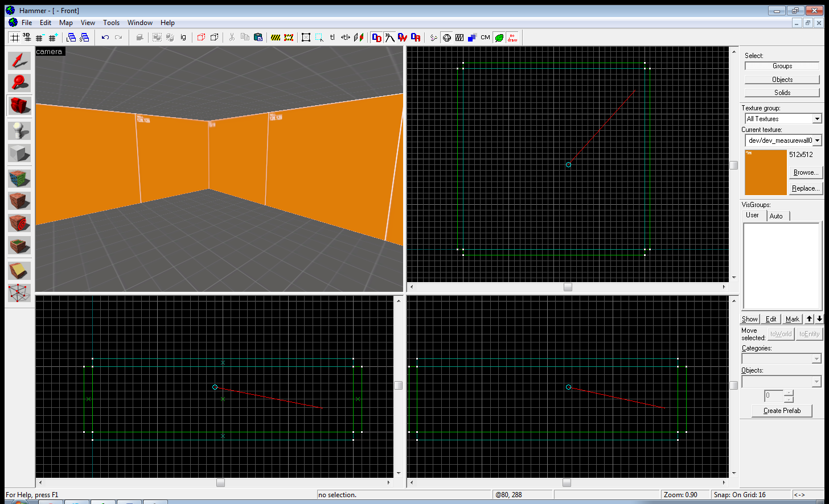Click the Create Prefab button
This screenshot has width=829, height=504.
pyautogui.click(x=782, y=411)
